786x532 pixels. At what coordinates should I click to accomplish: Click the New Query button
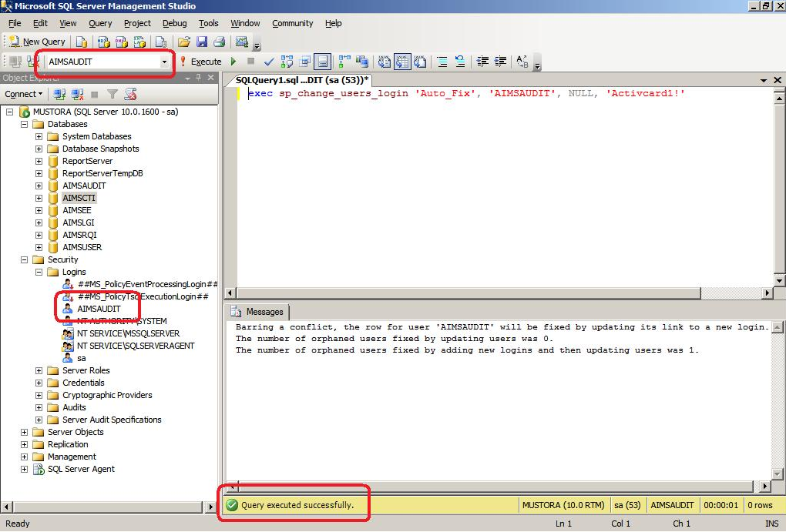pyautogui.click(x=38, y=42)
